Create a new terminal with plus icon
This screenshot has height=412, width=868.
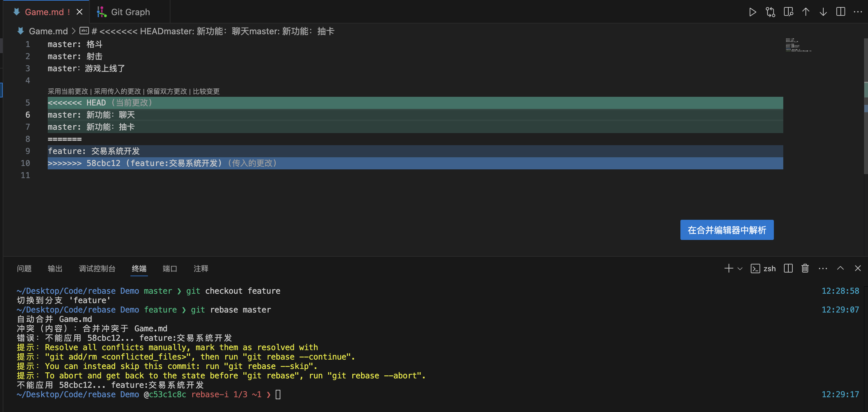tap(728, 269)
